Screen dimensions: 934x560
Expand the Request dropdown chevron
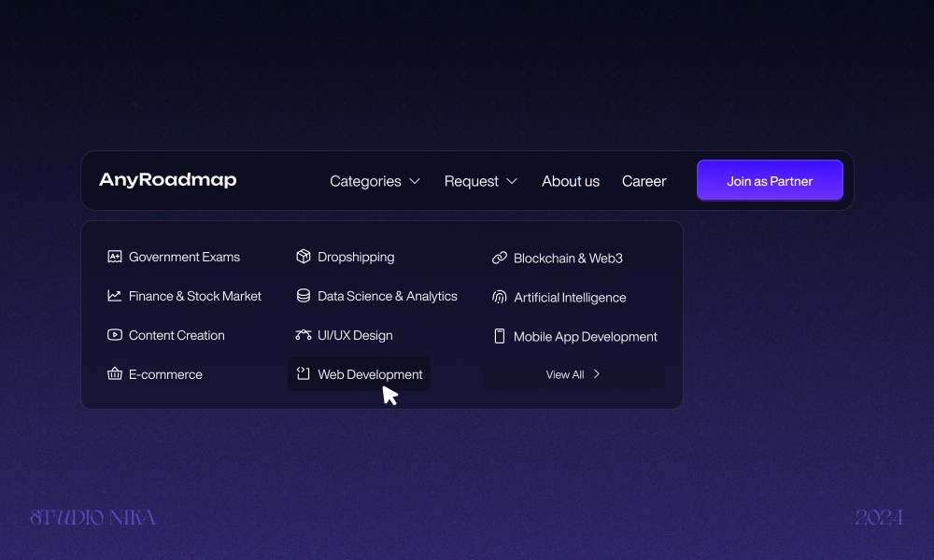coord(512,181)
